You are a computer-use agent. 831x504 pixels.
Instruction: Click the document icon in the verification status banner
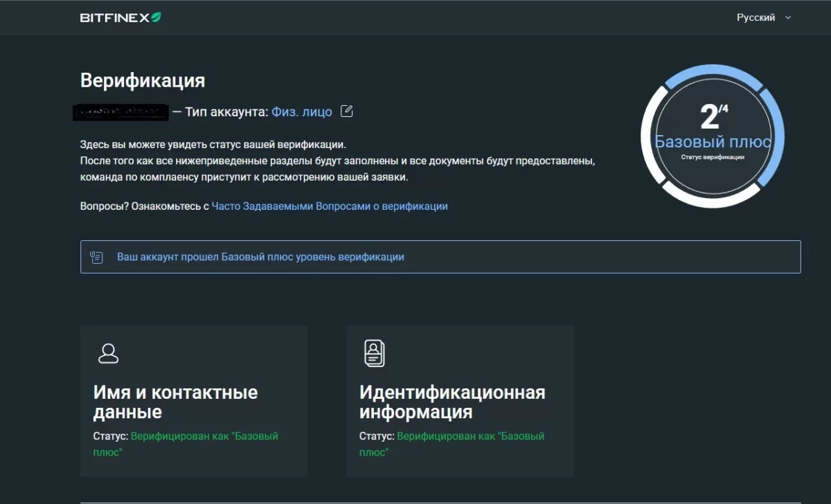[97, 256]
